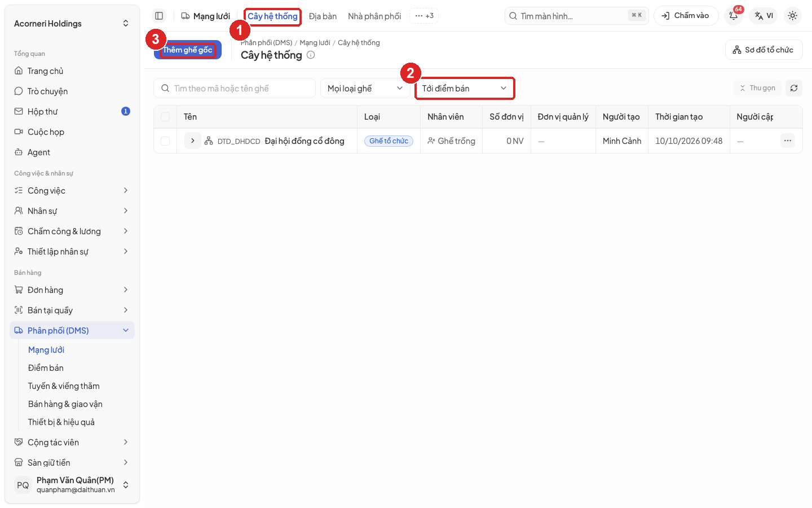Viewport: 812px width, 508px height.
Task: Open Phạm Văn Quân user menu
Action: 72,485
